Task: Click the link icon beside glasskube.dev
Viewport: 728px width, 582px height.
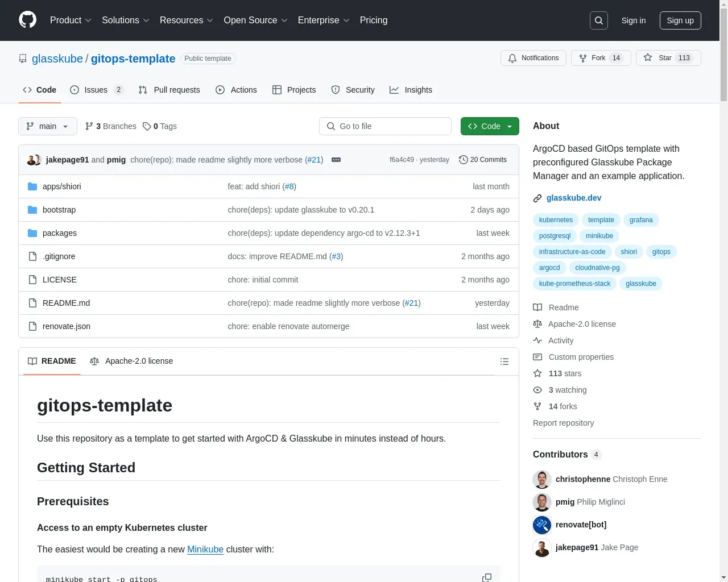Action: (537, 198)
